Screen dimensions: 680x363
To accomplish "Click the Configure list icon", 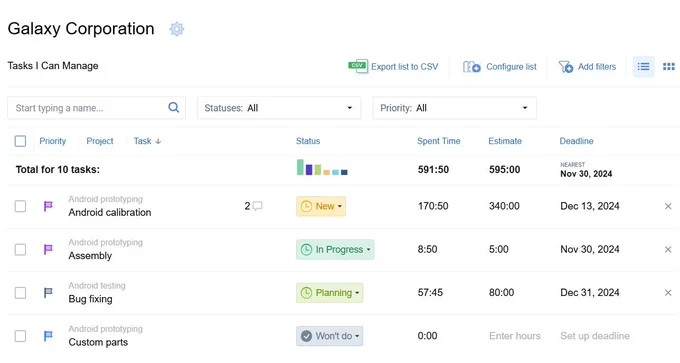I will [471, 67].
